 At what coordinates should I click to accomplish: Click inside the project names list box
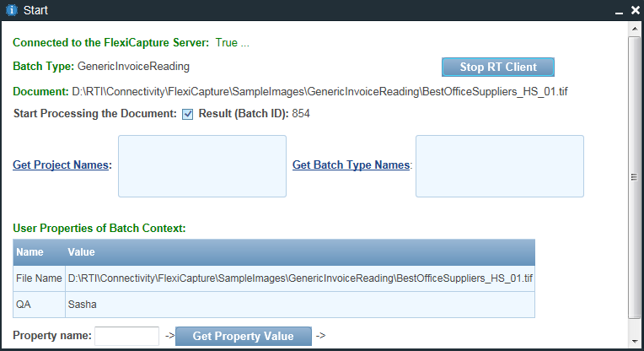202,166
